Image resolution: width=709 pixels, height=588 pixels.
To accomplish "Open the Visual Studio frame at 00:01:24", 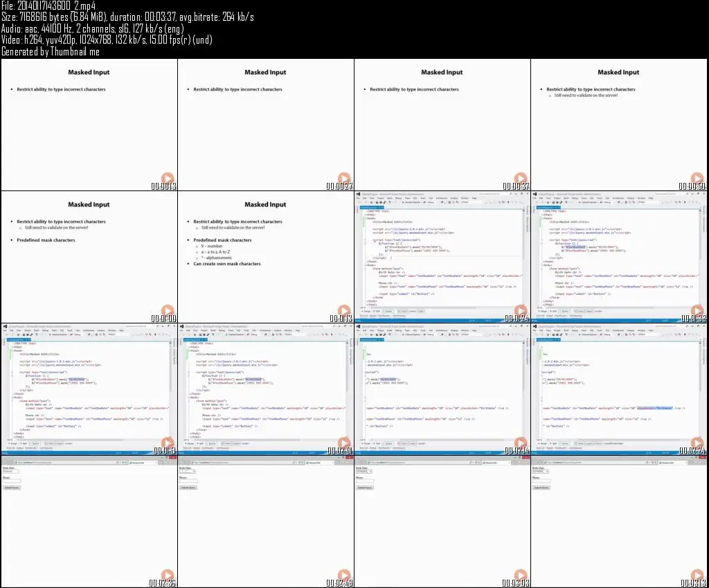I will pos(442,257).
